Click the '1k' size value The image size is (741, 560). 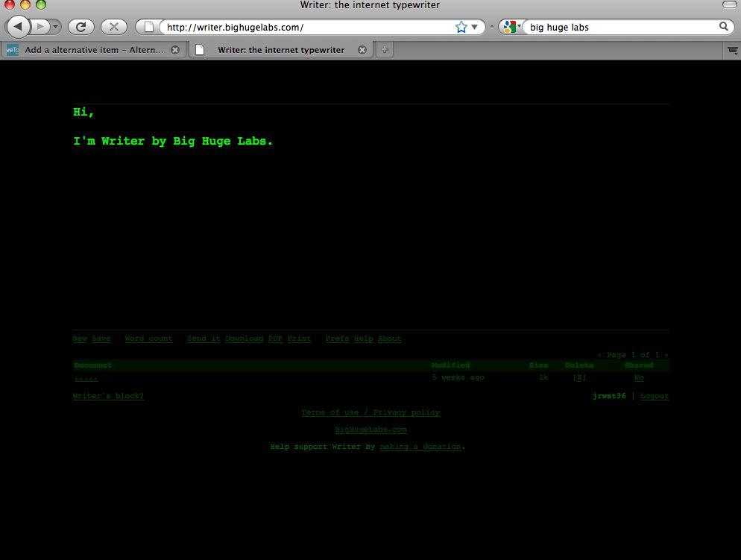(543, 377)
